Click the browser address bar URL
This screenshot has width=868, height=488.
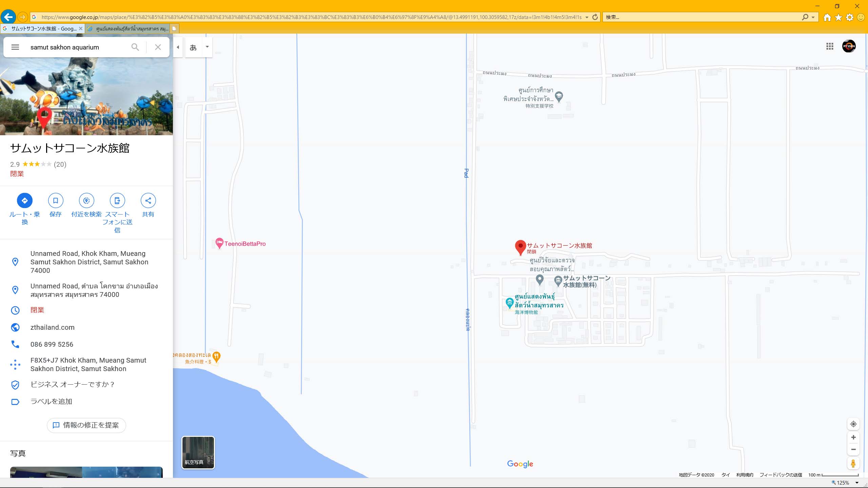(x=311, y=17)
